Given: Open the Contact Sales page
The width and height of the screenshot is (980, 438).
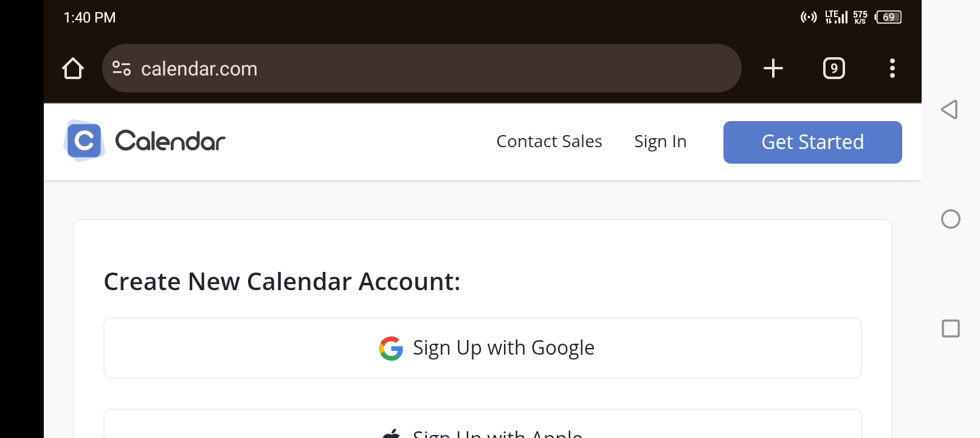Looking at the screenshot, I should pos(549,141).
